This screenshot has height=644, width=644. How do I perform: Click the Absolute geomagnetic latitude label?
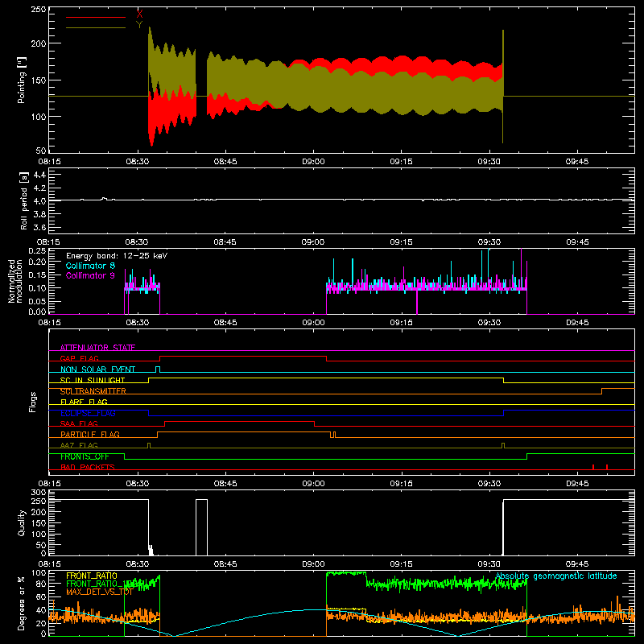point(556,576)
